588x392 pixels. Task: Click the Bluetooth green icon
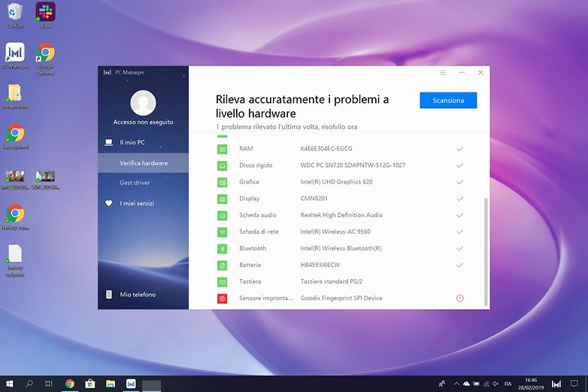point(223,249)
